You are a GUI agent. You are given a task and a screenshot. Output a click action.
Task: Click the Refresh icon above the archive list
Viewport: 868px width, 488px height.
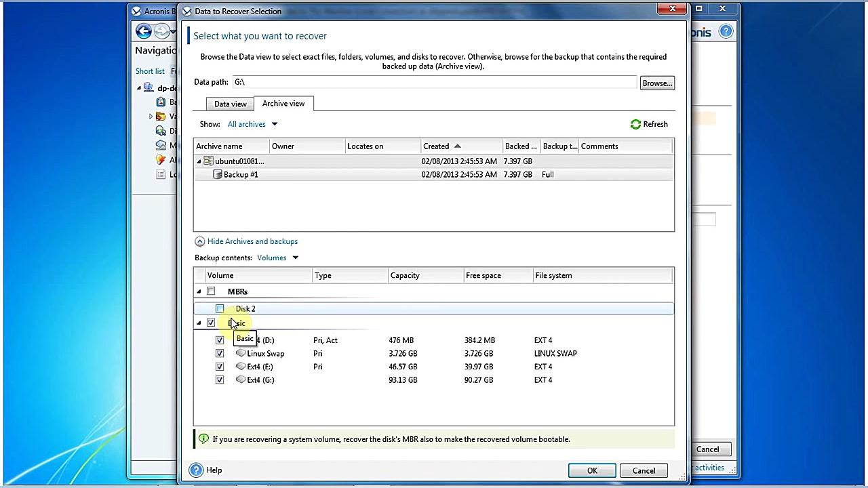coord(635,124)
